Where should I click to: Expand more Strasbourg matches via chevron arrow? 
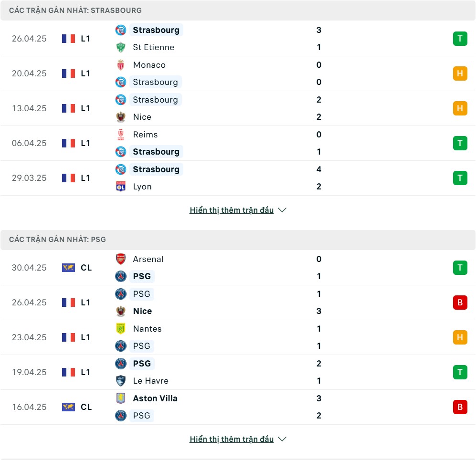282,210
